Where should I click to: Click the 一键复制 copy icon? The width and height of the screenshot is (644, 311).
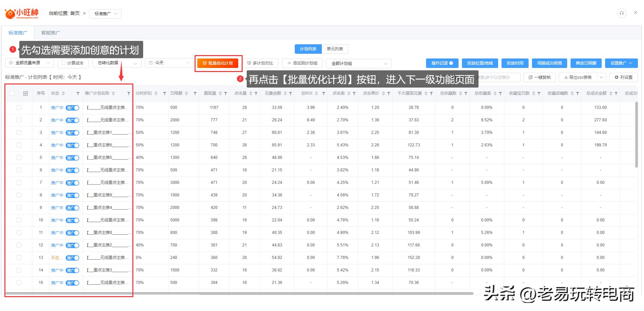tap(530, 77)
